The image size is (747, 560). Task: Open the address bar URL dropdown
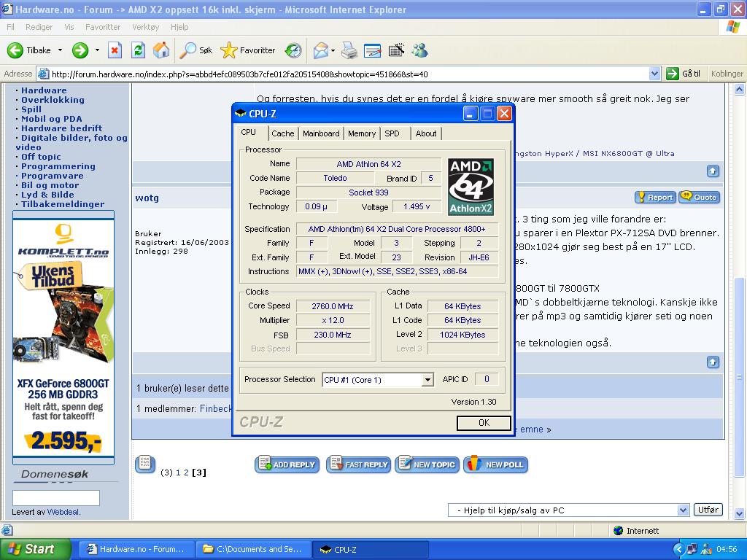(654, 74)
